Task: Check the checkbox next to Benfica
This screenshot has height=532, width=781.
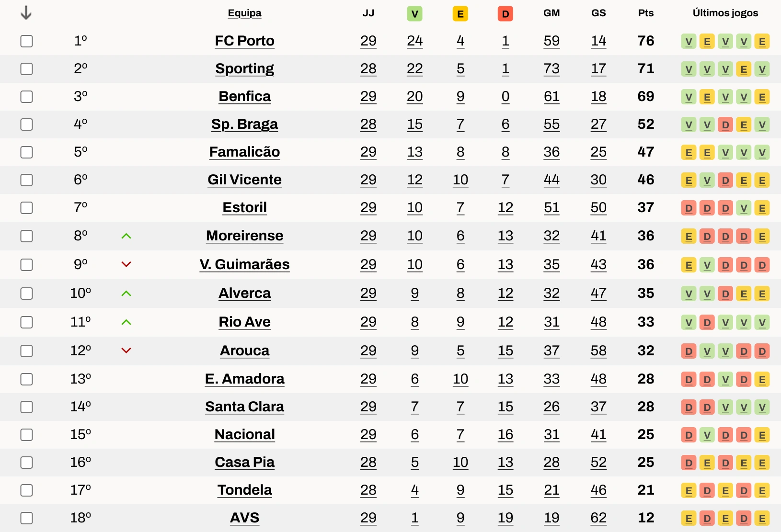Action: click(x=26, y=97)
